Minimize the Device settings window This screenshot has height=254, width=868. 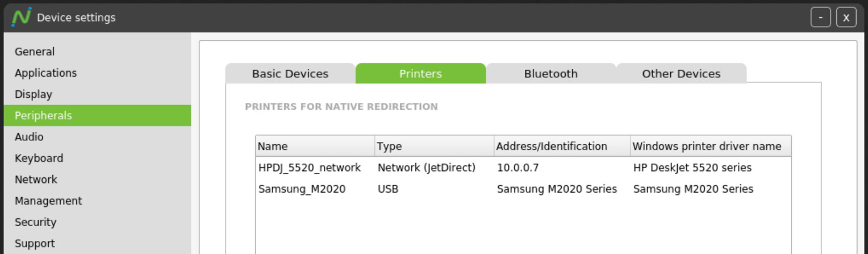coord(820,17)
